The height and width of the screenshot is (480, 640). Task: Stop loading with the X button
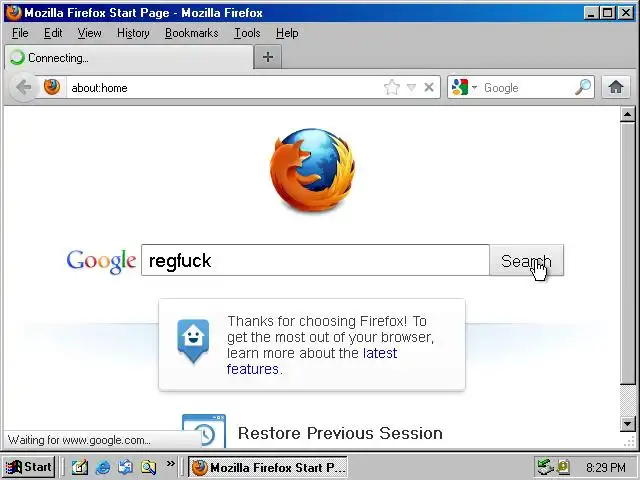(x=429, y=87)
